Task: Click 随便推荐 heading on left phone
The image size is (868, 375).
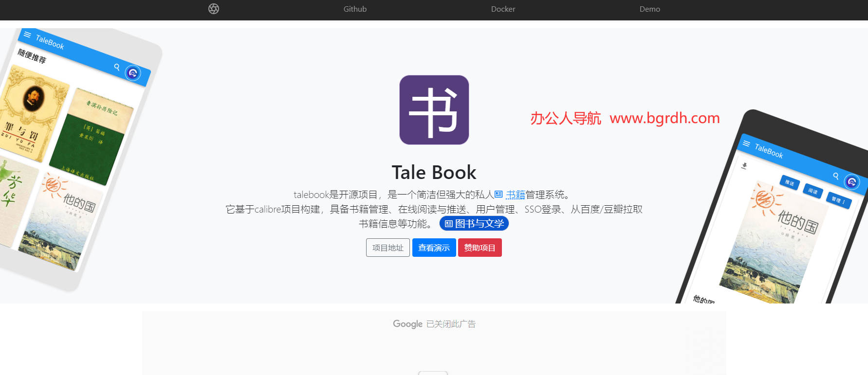Action: 32,56
